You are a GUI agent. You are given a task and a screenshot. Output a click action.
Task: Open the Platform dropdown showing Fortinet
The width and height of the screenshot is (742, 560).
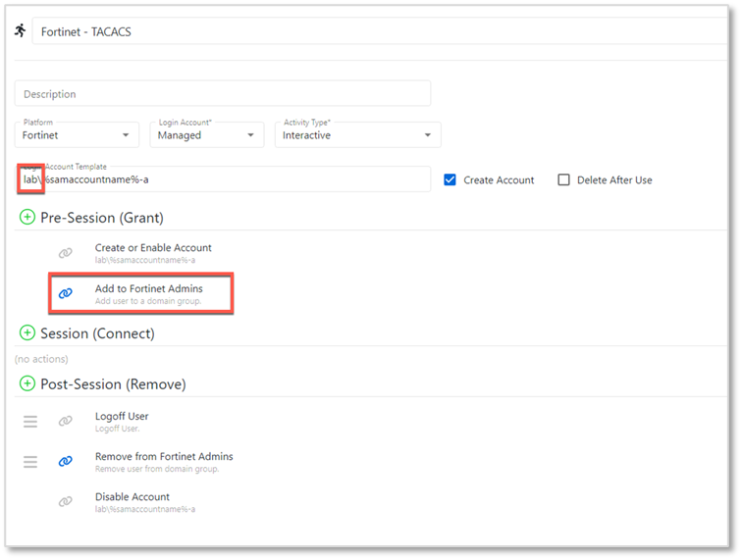point(77,135)
